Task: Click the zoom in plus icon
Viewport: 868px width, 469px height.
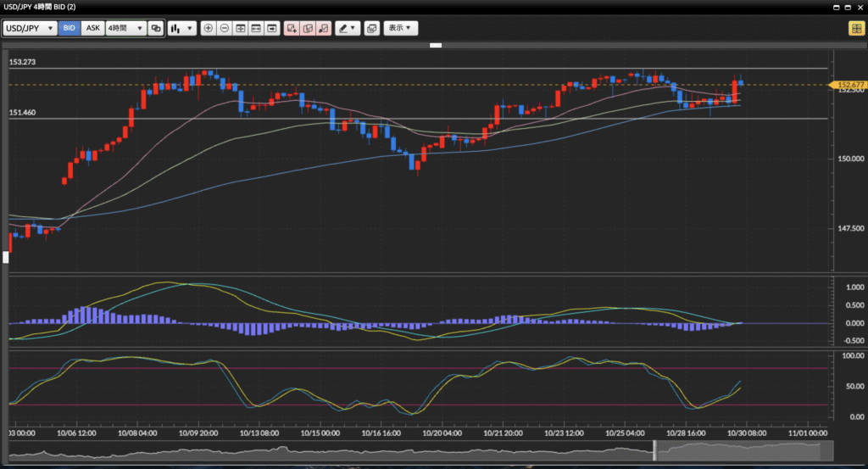Action: pyautogui.click(x=209, y=28)
